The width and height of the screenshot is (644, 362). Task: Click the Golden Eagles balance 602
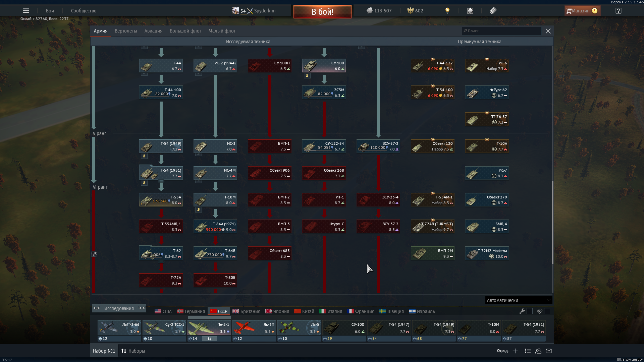coord(415,11)
